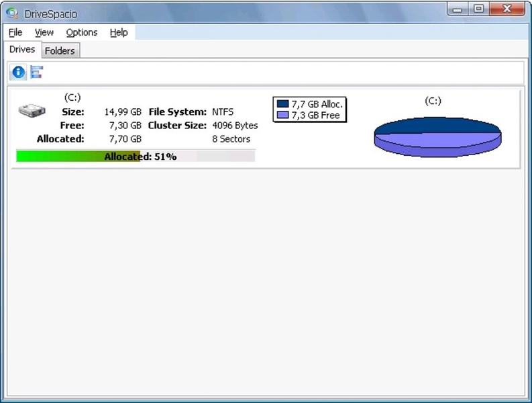Click the C: drive pie chart

(x=437, y=137)
